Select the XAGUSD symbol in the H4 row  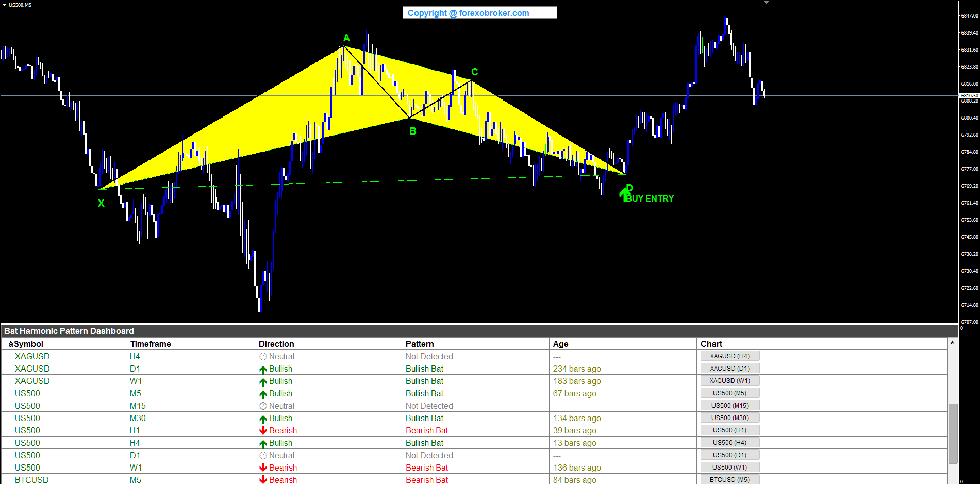[x=32, y=356]
